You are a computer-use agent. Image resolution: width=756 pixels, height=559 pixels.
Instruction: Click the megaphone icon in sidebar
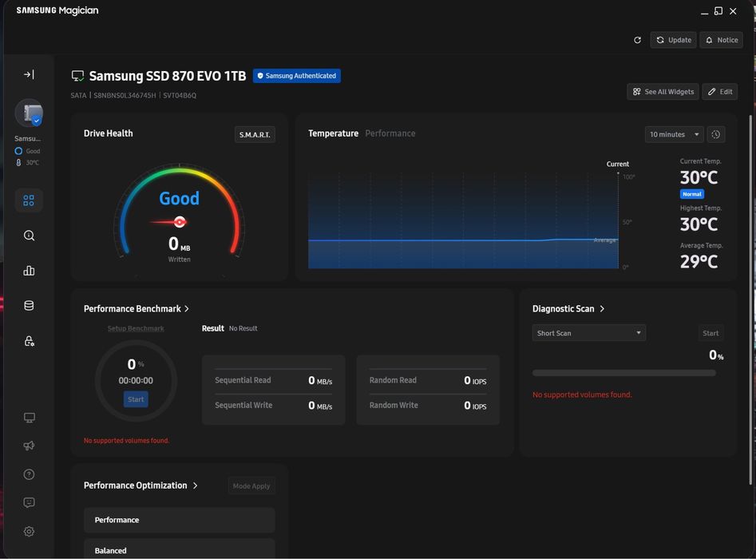[29, 446]
